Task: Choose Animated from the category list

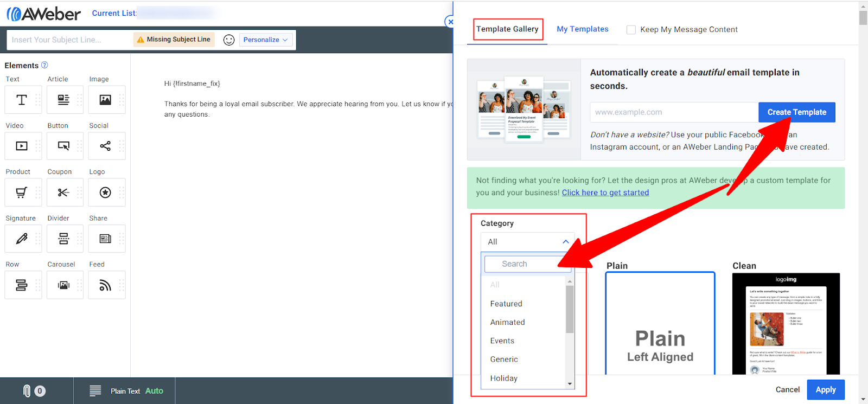Action: (507, 322)
